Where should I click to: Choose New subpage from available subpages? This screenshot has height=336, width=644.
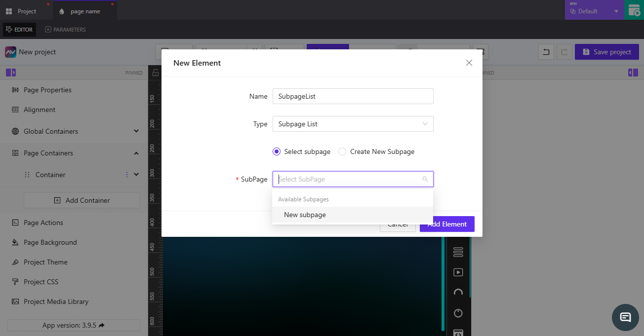(305, 215)
